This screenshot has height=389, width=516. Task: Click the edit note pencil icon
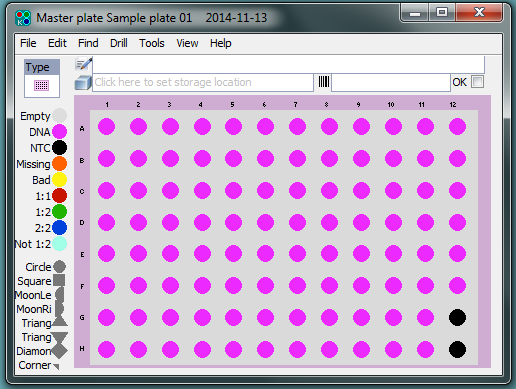click(x=83, y=64)
